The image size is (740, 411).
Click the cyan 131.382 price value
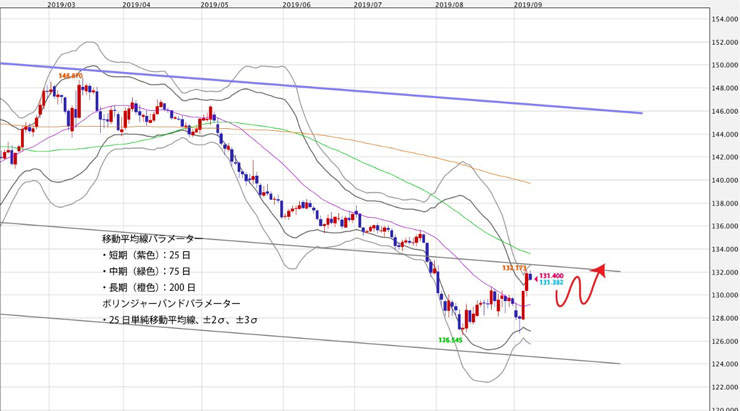[551, 282]
